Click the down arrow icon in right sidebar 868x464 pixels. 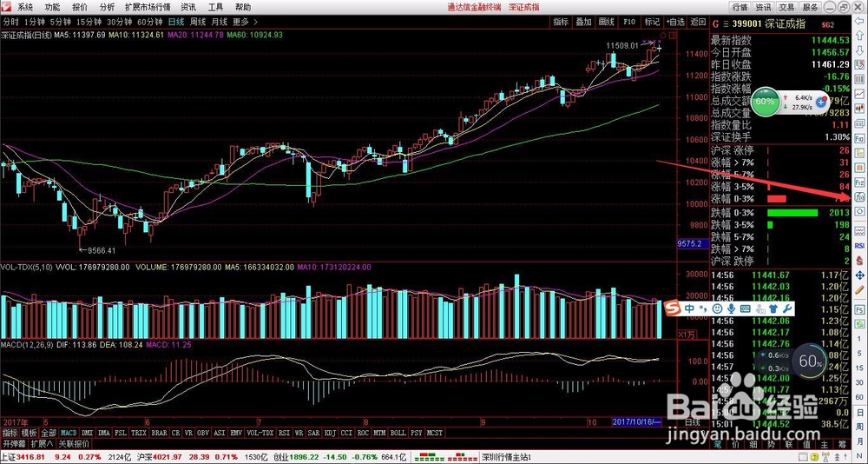click(861, 50)
